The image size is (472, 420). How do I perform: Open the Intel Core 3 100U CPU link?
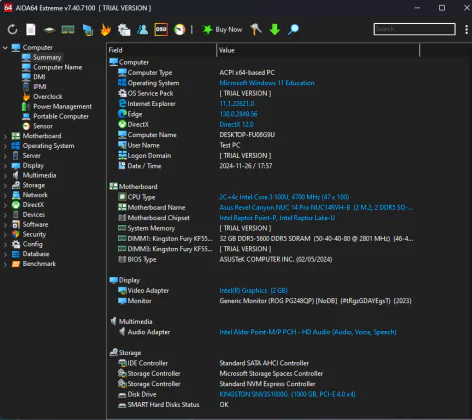click(x=284, y=197)
